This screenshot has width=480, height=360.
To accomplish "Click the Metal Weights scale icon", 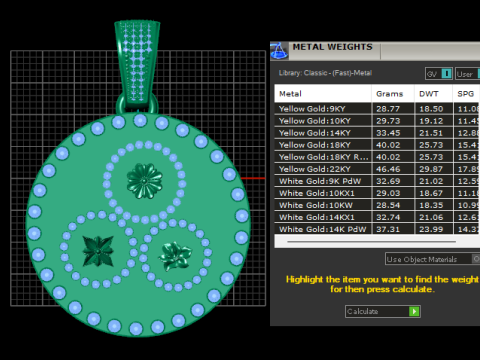I will pyautogui.click(x=279, y=51).
